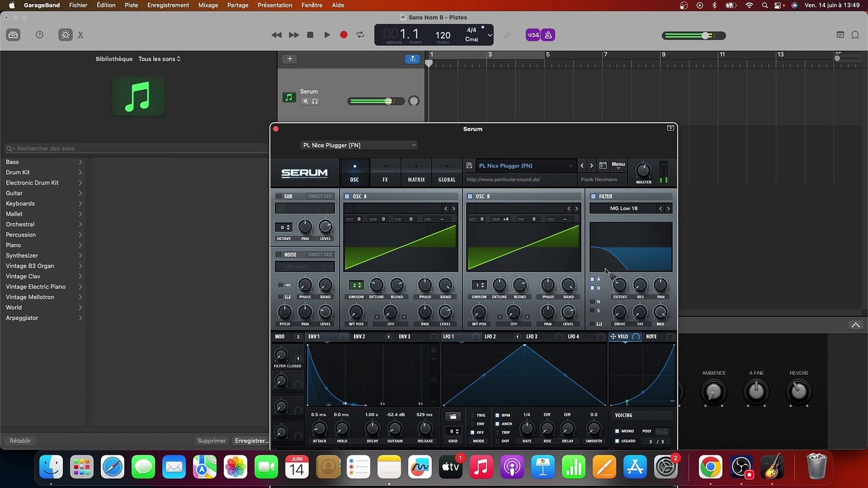Expand the Vintage B3 Organ category
868x488 pixels.
(80, 266)
